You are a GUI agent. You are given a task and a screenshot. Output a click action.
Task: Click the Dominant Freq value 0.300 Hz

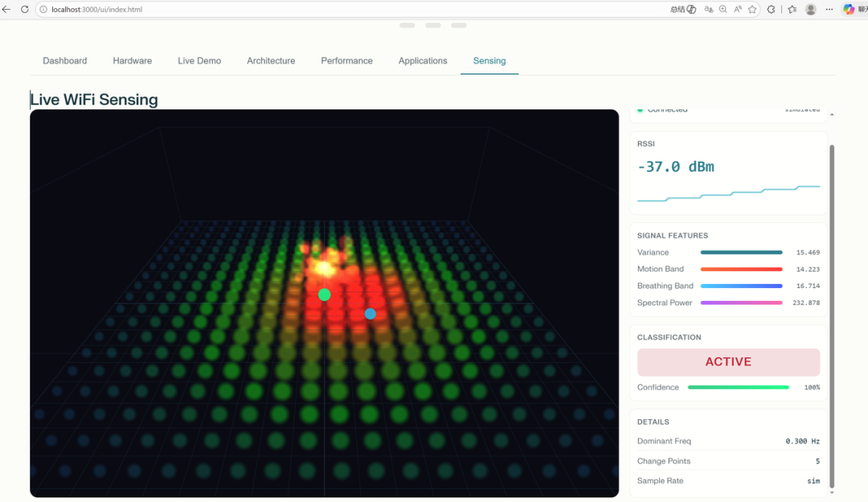click(x=803, y=442)
